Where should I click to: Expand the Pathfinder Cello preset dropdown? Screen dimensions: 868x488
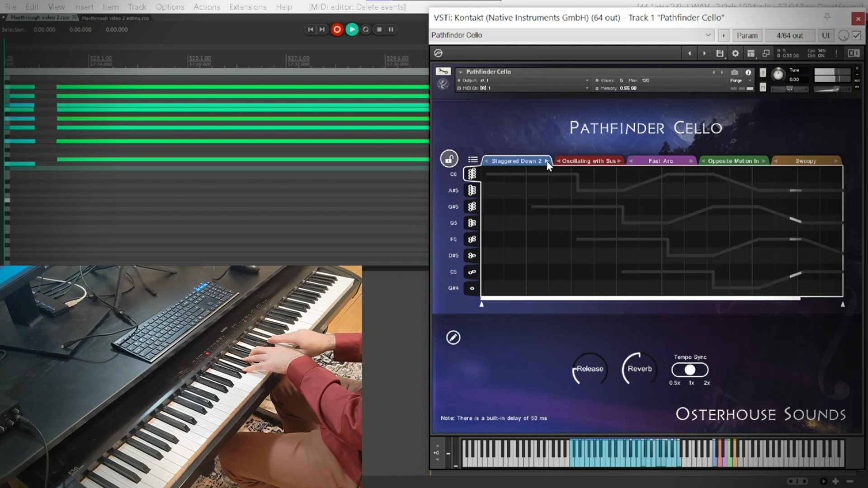708,35
